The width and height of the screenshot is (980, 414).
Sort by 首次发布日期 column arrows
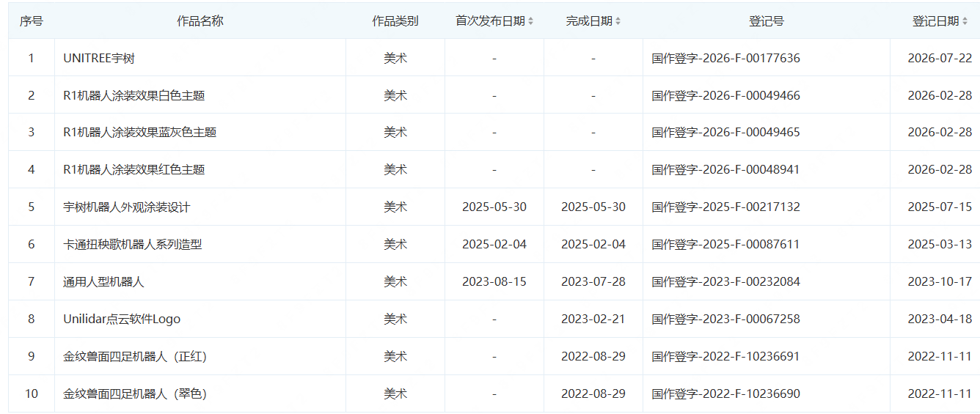(x=530, y=21)
